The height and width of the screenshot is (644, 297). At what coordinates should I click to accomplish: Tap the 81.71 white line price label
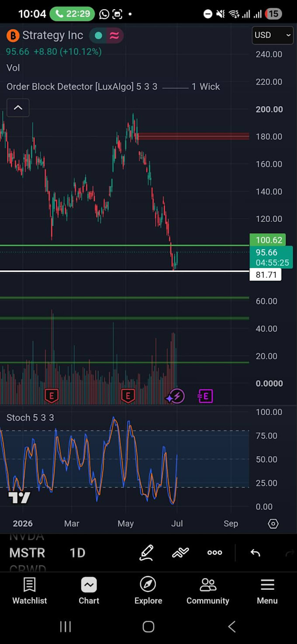266,275
